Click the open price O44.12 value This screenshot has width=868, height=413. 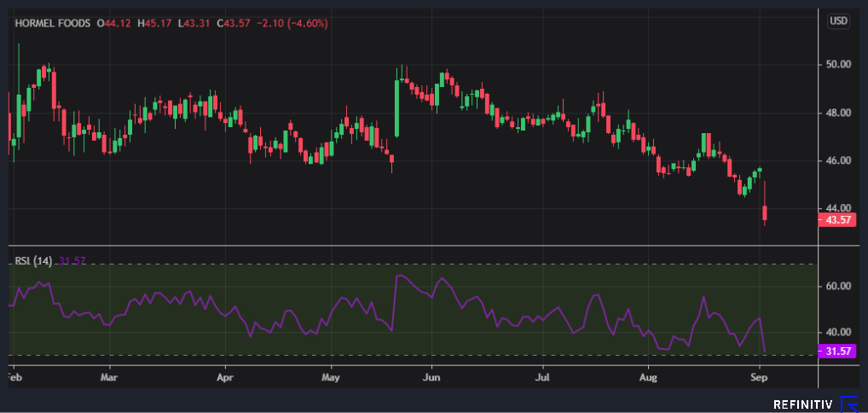point(115,24)
